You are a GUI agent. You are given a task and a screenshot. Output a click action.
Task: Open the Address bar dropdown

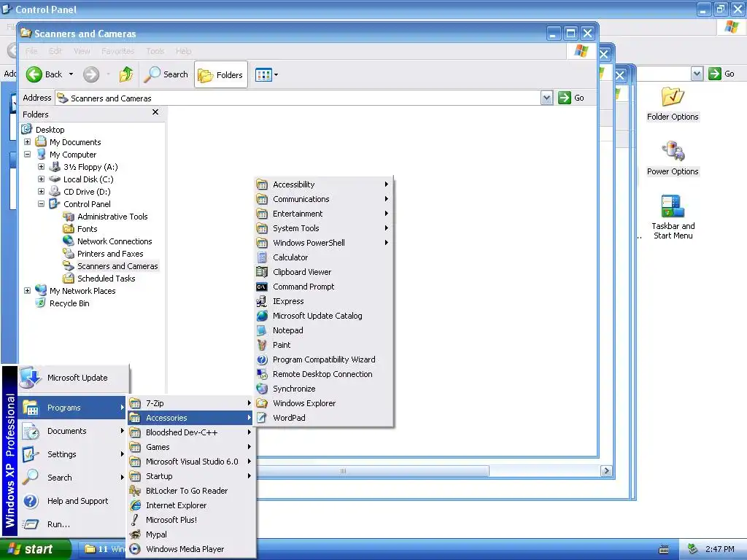pyautogui.click(x=547, y=98)
